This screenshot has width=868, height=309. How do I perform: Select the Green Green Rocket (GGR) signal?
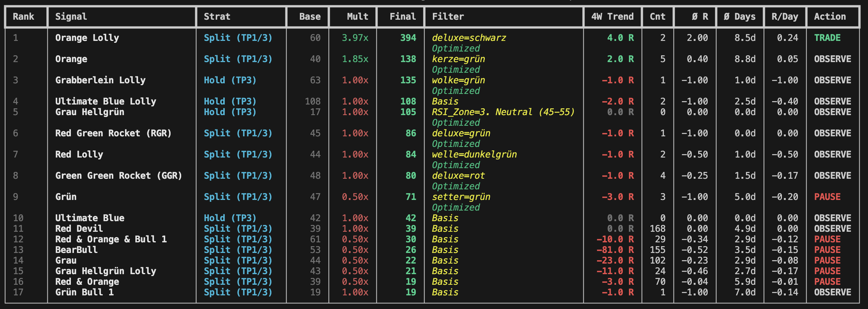click(119, 176)
